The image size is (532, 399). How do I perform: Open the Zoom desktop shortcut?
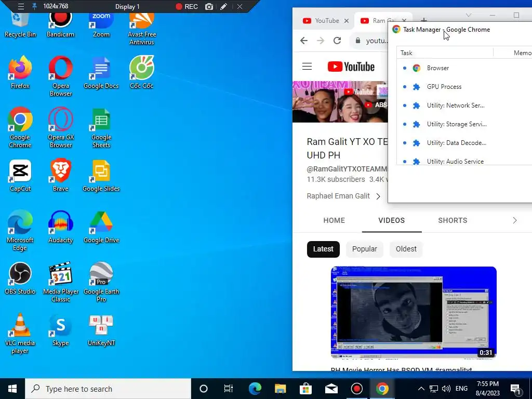(x=101, y=24)
